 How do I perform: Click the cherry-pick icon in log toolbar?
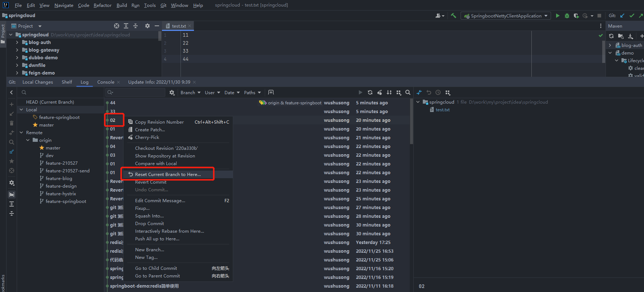[x=380, y=92]
